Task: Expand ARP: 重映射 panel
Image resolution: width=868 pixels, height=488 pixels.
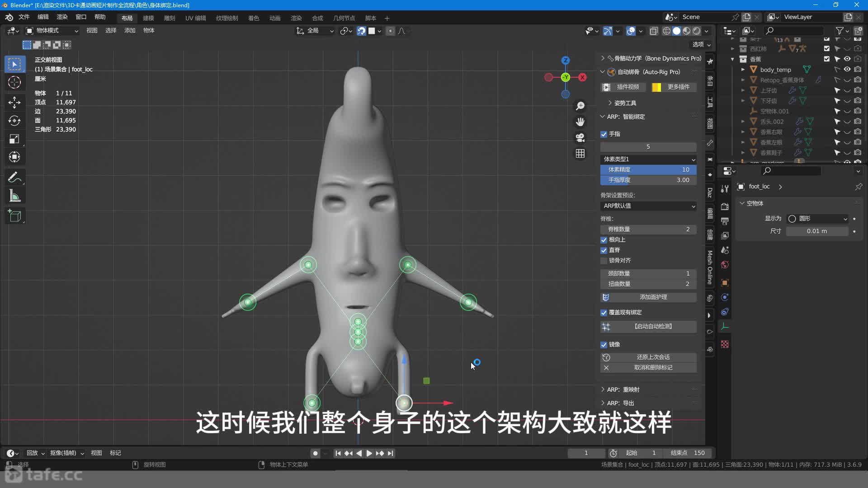Action: [x=623, y=389]
